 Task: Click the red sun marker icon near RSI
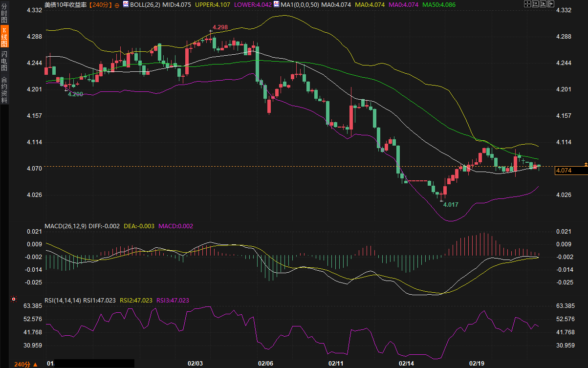pos(14,299)
